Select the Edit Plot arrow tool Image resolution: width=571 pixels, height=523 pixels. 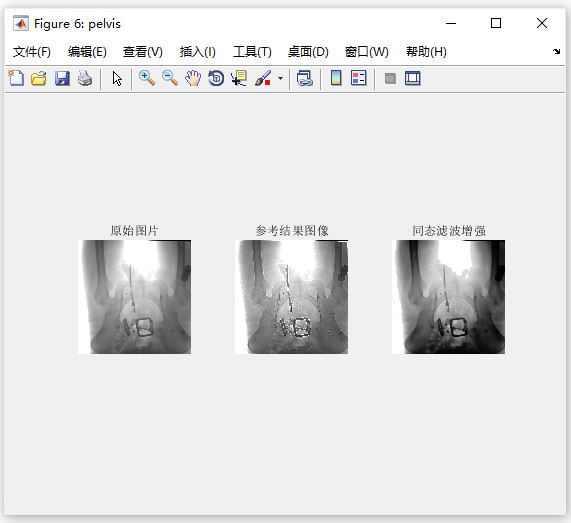[117, 78]
